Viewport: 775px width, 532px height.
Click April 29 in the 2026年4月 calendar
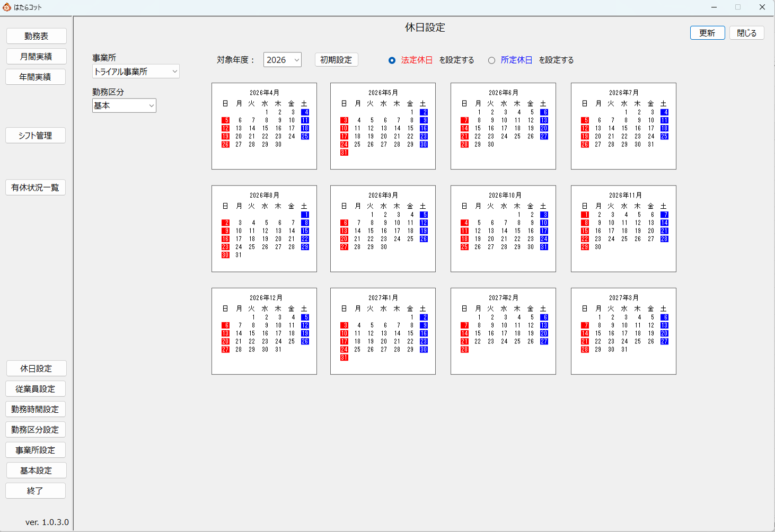tap(265, 145)
